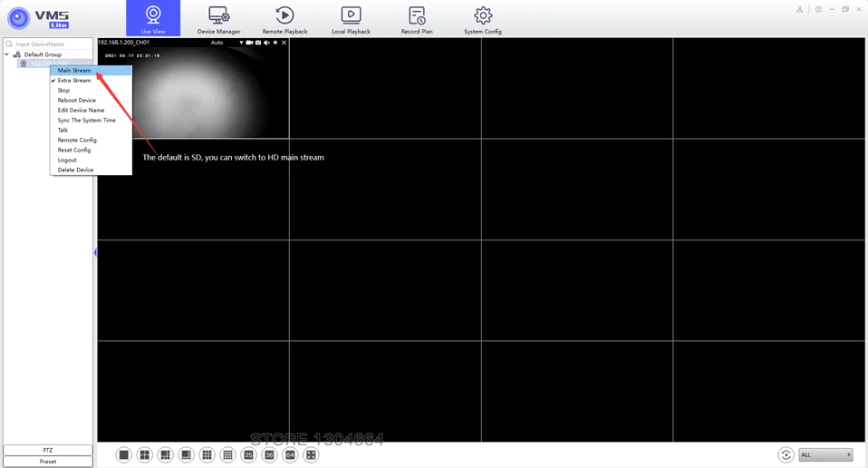
Task: Select the 192.168.1.200_CH01 video cell
Action: pyautogui.click(x=193, y=88)
